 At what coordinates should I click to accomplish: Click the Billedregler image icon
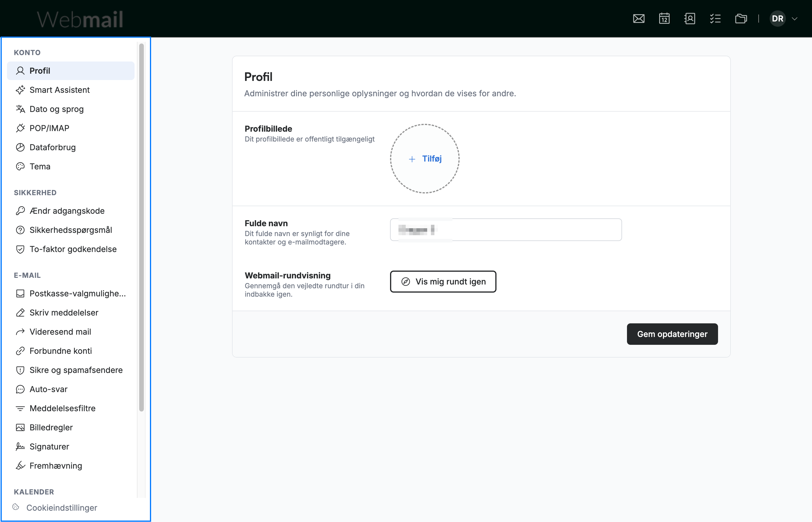click(20, 427)
